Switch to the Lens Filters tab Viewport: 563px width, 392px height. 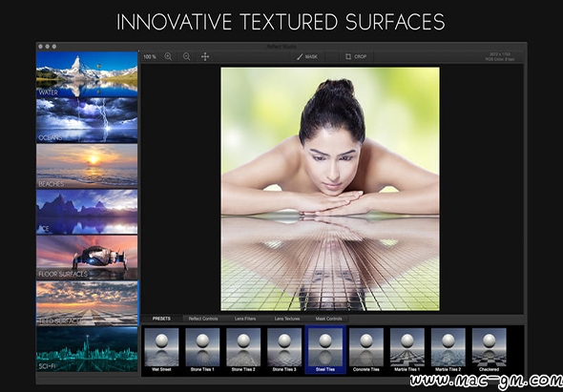(245, 319)
